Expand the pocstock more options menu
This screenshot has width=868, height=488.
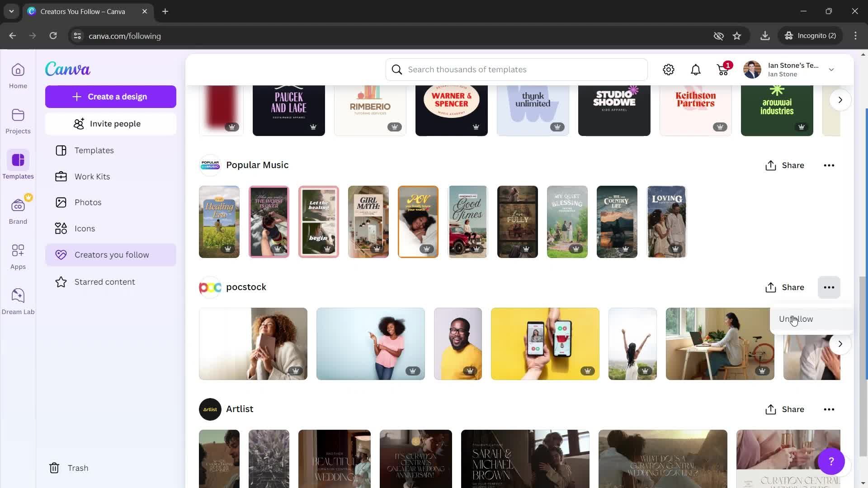[x=829, y=287]
